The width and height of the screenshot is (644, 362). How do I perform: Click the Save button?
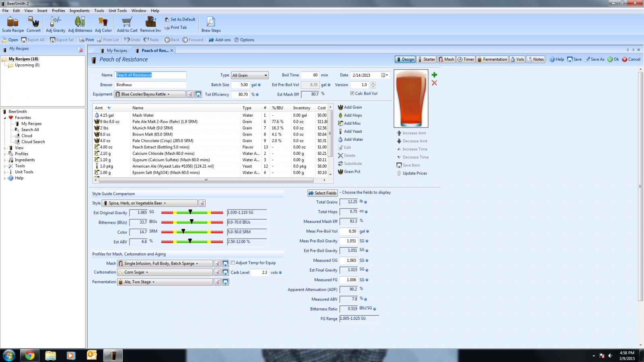pos(574,59)
